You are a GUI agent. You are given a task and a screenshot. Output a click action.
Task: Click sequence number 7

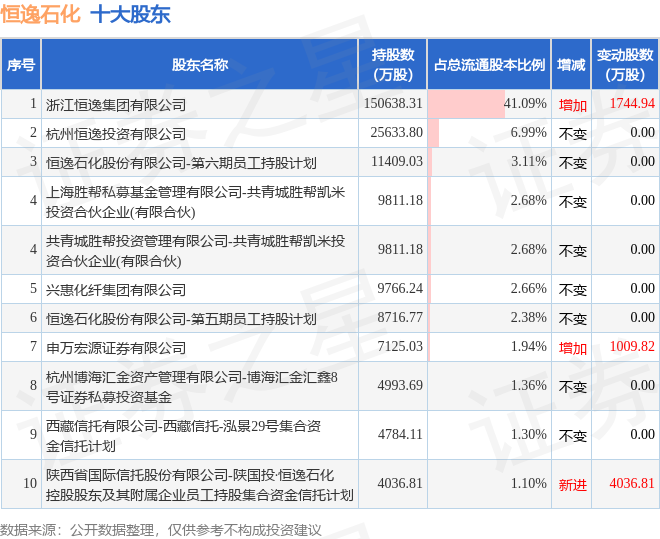tap(34, 346)
